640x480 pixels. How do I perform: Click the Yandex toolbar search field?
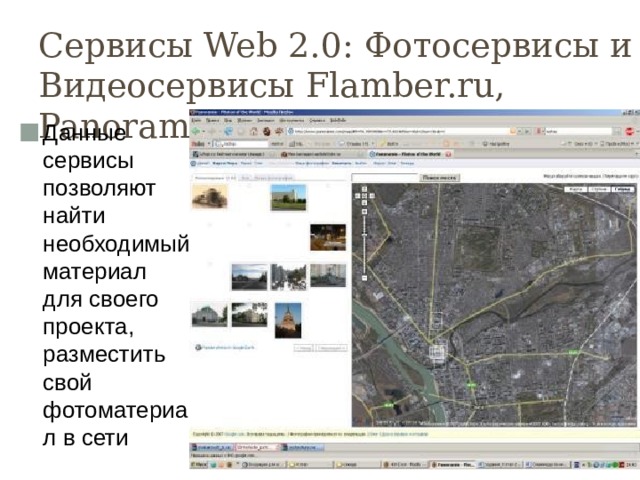pos(241,144)
